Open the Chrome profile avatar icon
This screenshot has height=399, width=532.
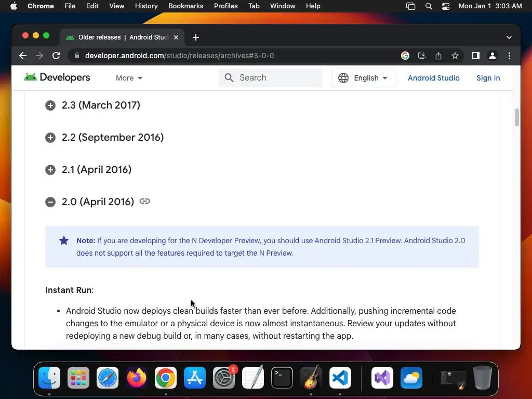[493, 56]
